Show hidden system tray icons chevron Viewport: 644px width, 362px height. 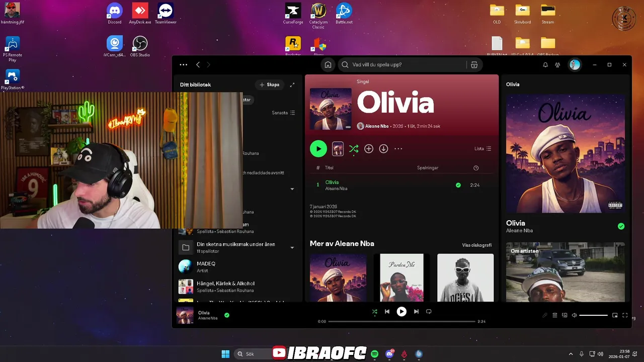point(571,354)
